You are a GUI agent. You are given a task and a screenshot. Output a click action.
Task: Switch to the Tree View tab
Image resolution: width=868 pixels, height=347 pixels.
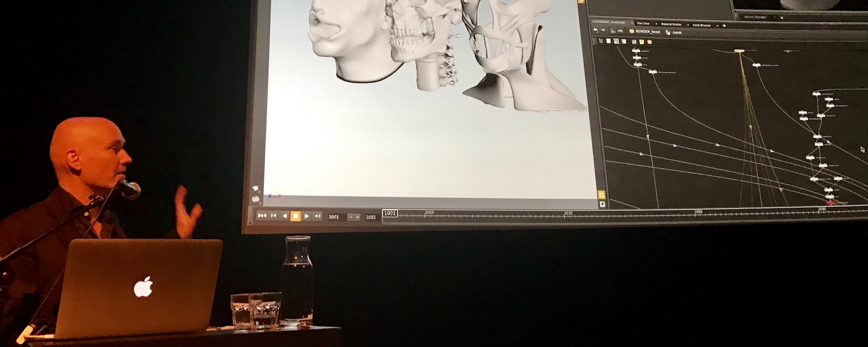[643, 23]
